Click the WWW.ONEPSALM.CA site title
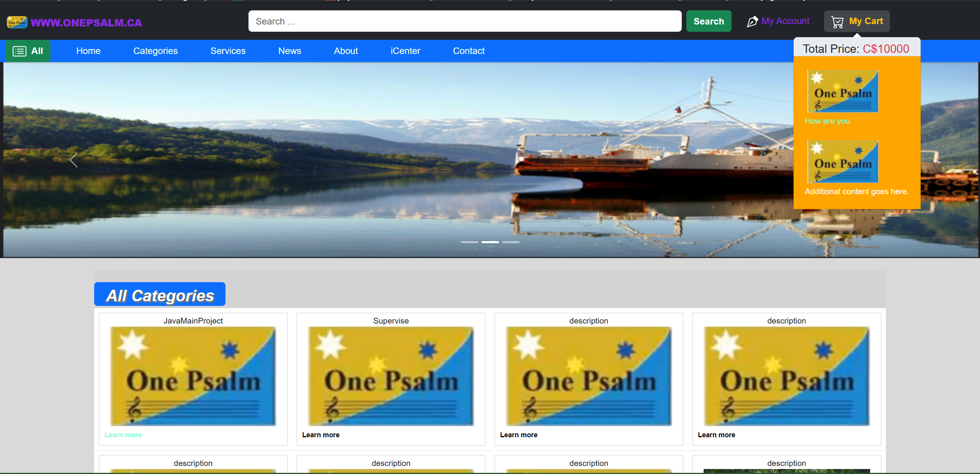This screenshot has height=474, width=980. click(86, 23)
